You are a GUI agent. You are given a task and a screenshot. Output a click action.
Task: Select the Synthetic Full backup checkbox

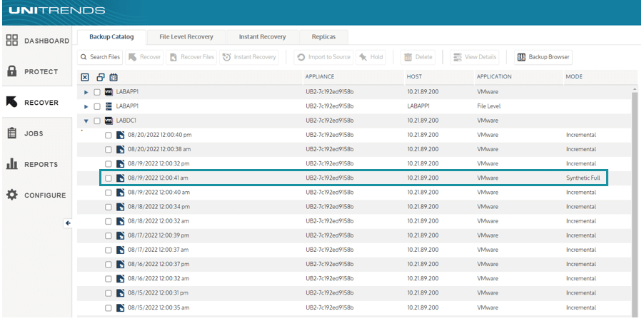pyautogui.click(x=108, y=178)
